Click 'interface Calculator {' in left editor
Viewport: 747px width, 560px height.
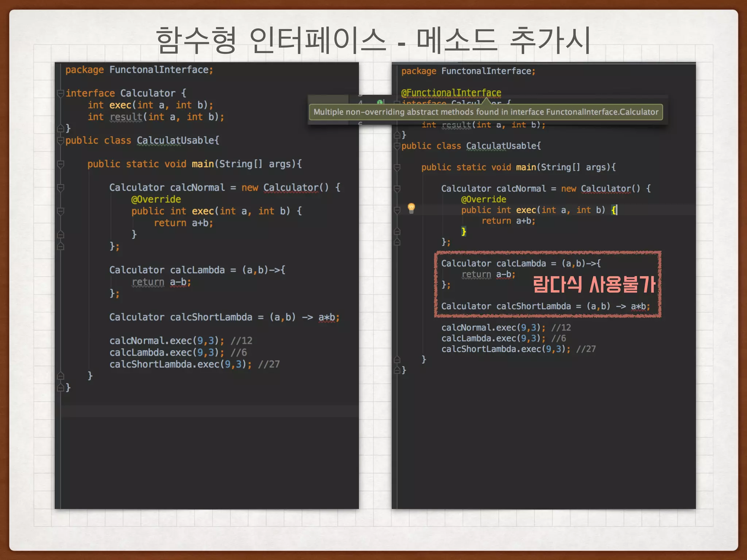click(x=126, y=93)
